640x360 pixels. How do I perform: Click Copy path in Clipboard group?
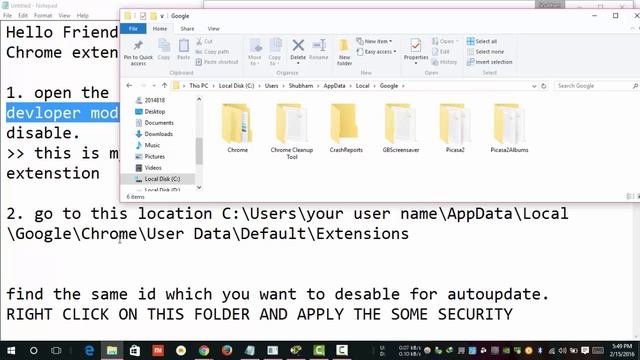212,52
